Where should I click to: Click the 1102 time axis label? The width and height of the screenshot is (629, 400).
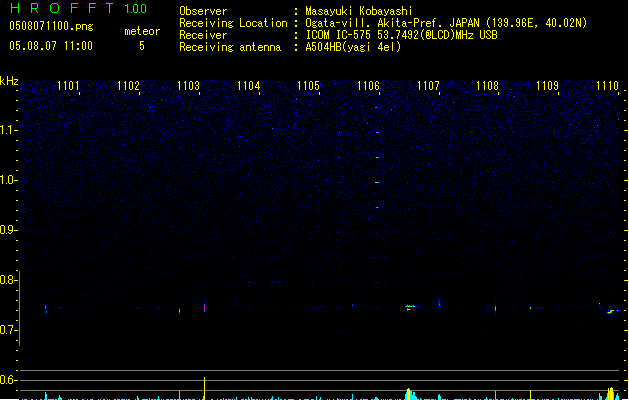(128, 86)
